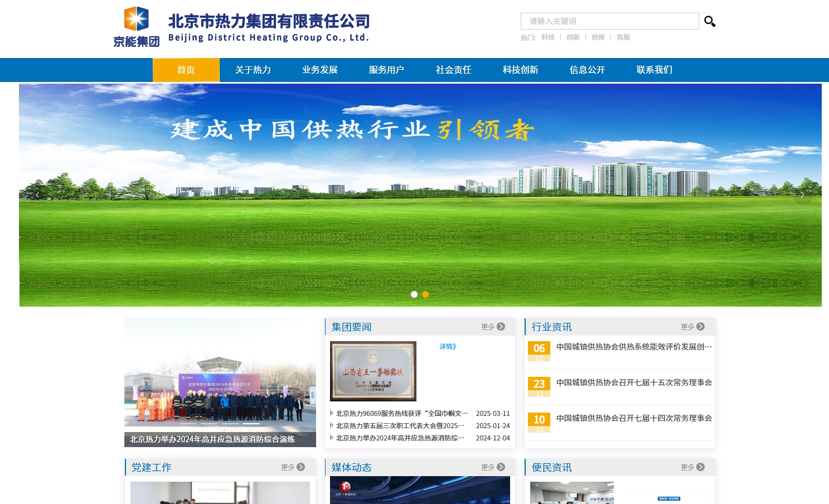Open caption 北京热力举办2024年高井应急热源消防综合演练

pos(212,439)
